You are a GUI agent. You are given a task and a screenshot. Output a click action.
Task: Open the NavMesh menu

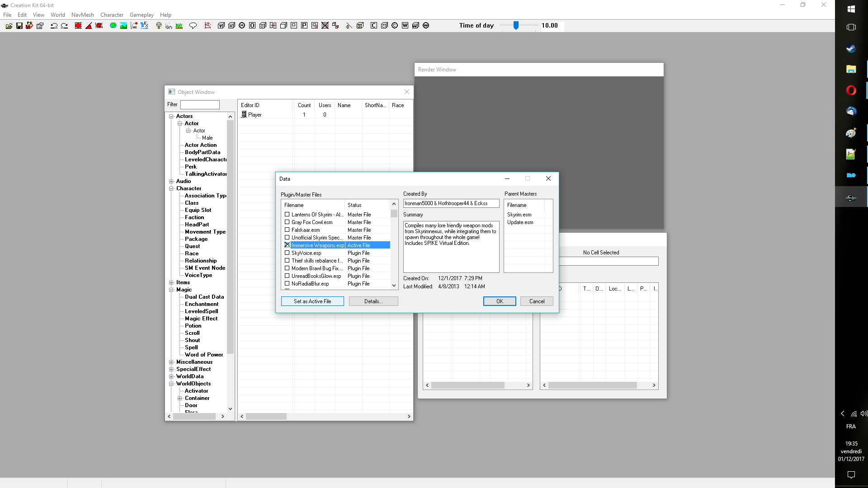point(83,15)
